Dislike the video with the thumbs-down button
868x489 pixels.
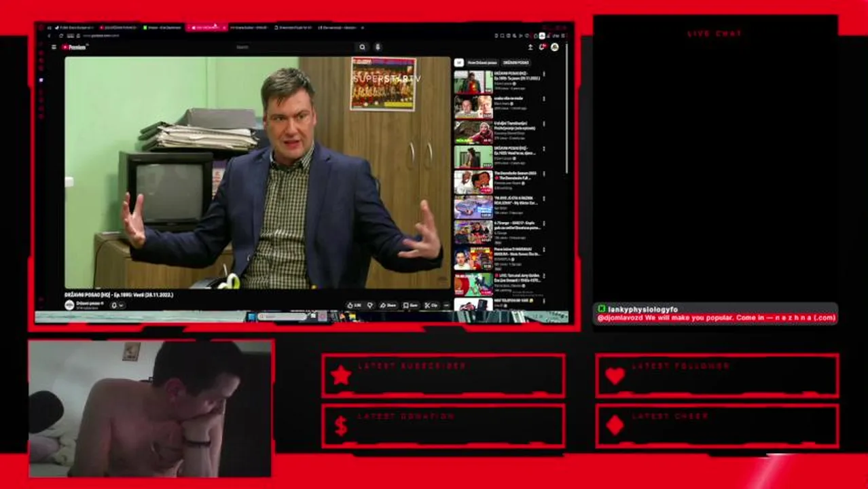click(370, 306)
